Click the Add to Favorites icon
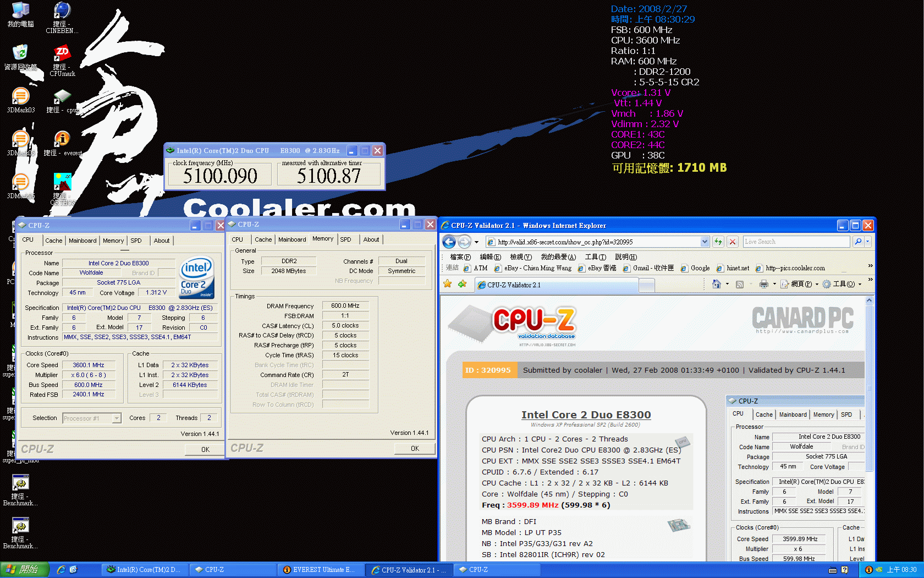Image resolution: width=924 pixels, height=578 pixels. [x=463, y=284]
